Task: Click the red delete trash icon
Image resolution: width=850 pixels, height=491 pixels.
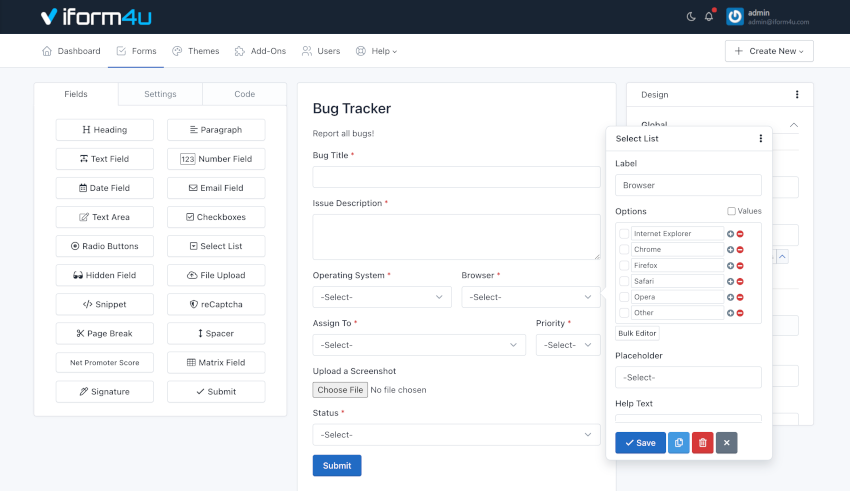Action: [702, 442]
